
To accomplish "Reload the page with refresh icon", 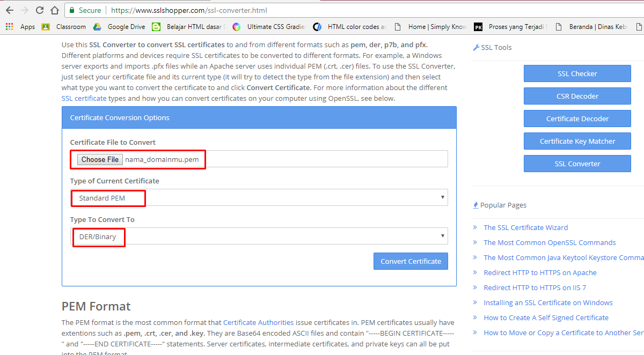I will (x=40, y=10).
